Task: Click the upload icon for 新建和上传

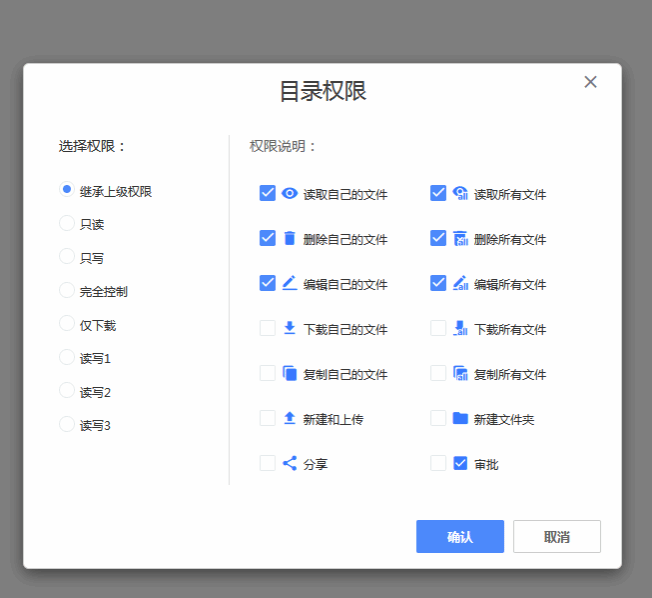Action: (289, 418)
